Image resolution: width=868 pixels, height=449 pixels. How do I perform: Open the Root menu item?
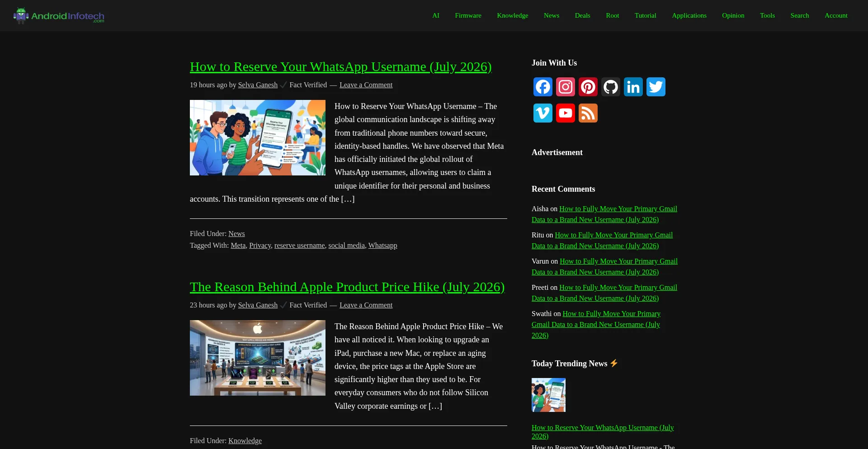(x=613, y=15)
